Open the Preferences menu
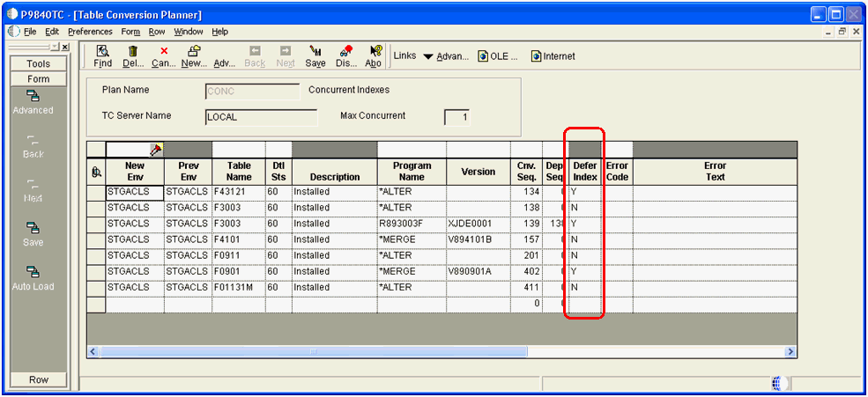Viewport: 868px width, 397px height. click(90, 32)
